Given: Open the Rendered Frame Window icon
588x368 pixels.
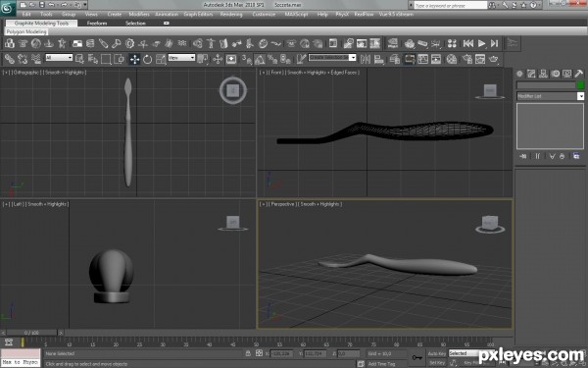Looking at the screenshot, I should click(x=480, y=59).
